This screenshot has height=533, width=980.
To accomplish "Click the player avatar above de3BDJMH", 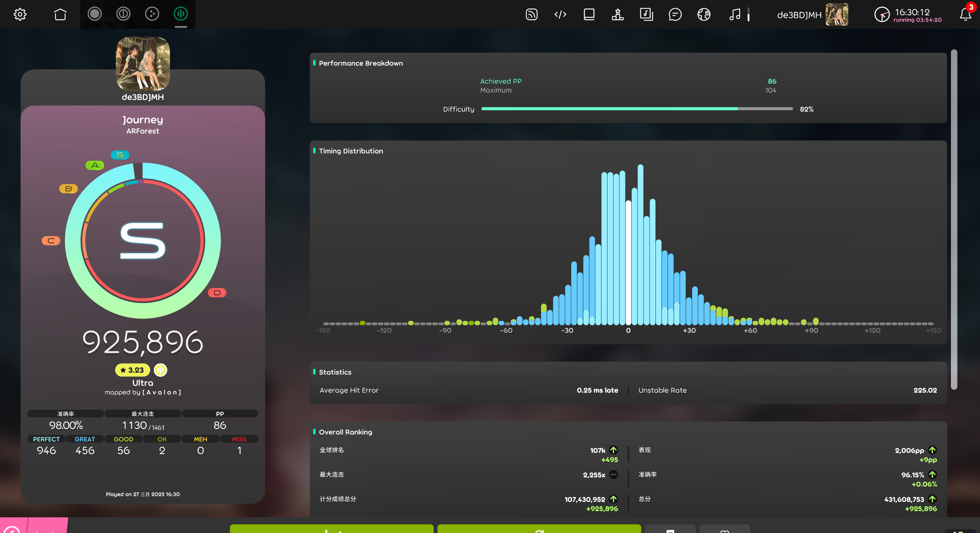I will coord(143,64).
